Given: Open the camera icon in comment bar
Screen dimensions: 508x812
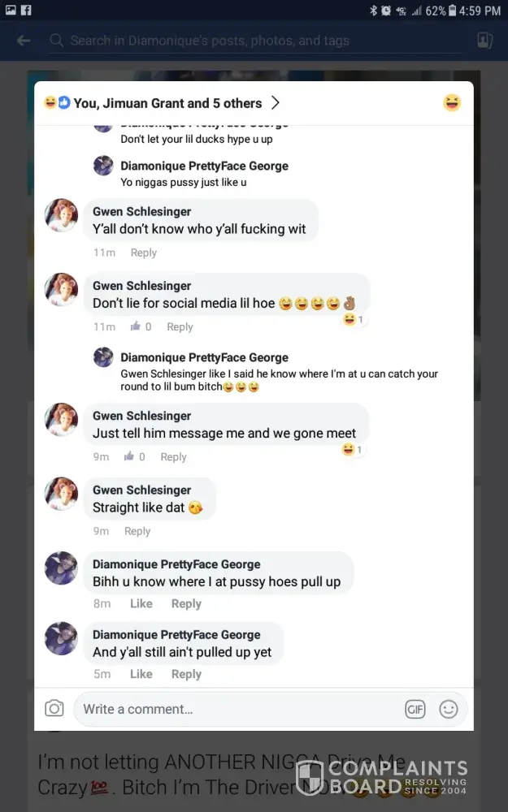Looking at the screenshot, I should coord(54,709).
